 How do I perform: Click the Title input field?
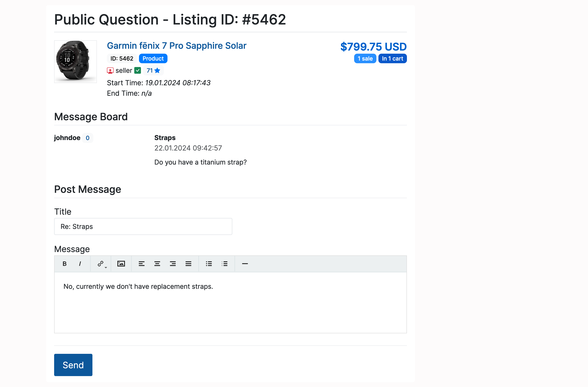(x=143, y=226)
